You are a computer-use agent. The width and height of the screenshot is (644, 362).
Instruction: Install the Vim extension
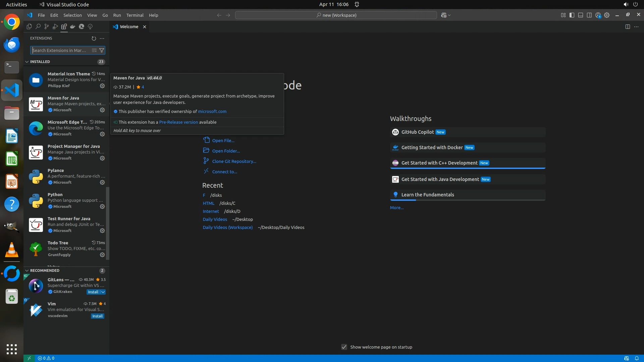(x=97, y=316)
